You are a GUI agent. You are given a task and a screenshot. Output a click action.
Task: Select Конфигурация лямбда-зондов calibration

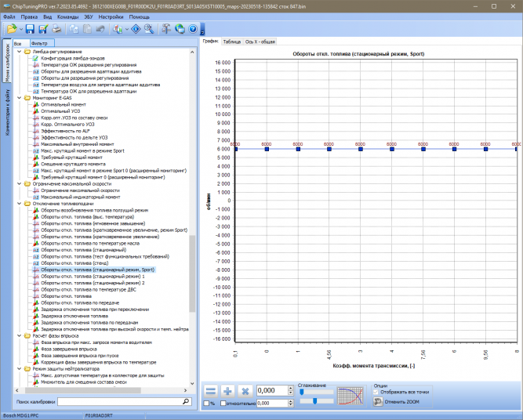pos(72,58)
